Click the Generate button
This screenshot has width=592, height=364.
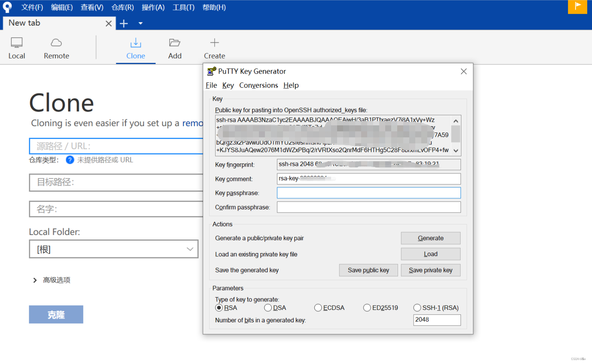coord(430,238)
